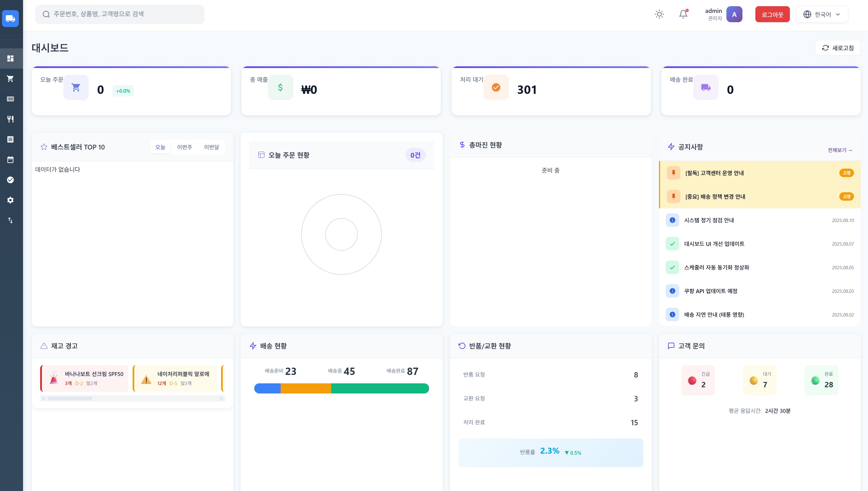868x491 pixels.
Task: Click the admin avatar A
Action: coord(734,15)
